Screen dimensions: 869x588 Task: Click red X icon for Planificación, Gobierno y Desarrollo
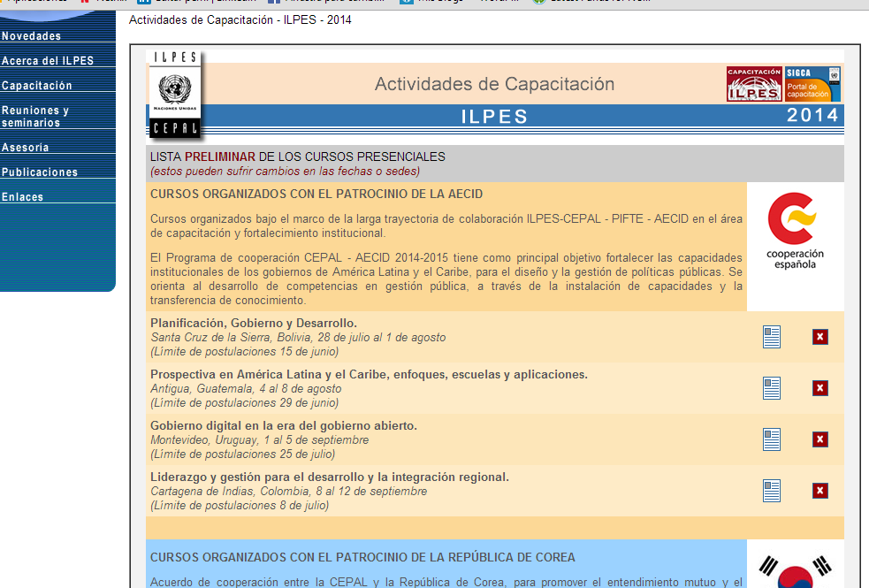click(x=820, y=337)
